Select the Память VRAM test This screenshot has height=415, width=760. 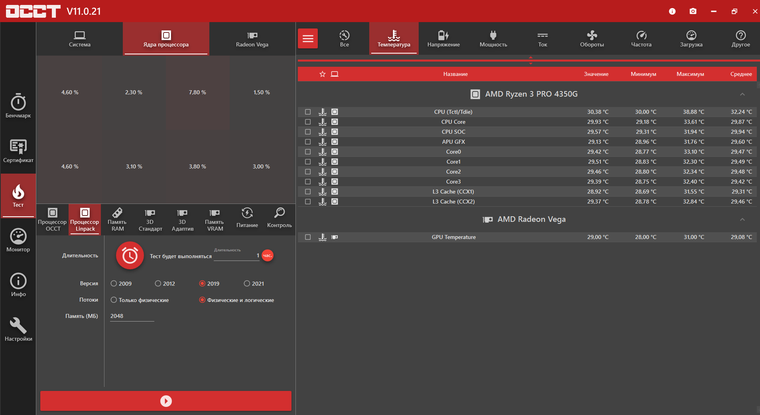tap(214, 219)
